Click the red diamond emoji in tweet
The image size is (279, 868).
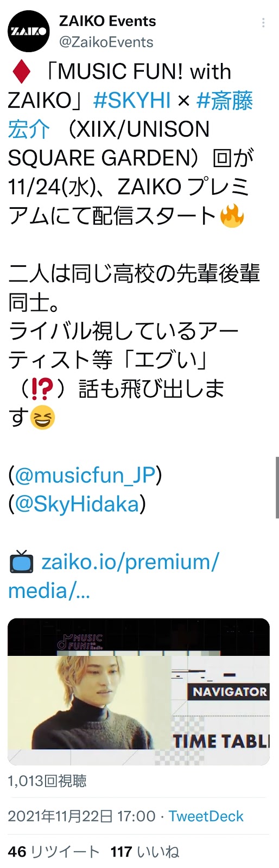point(22,72)
